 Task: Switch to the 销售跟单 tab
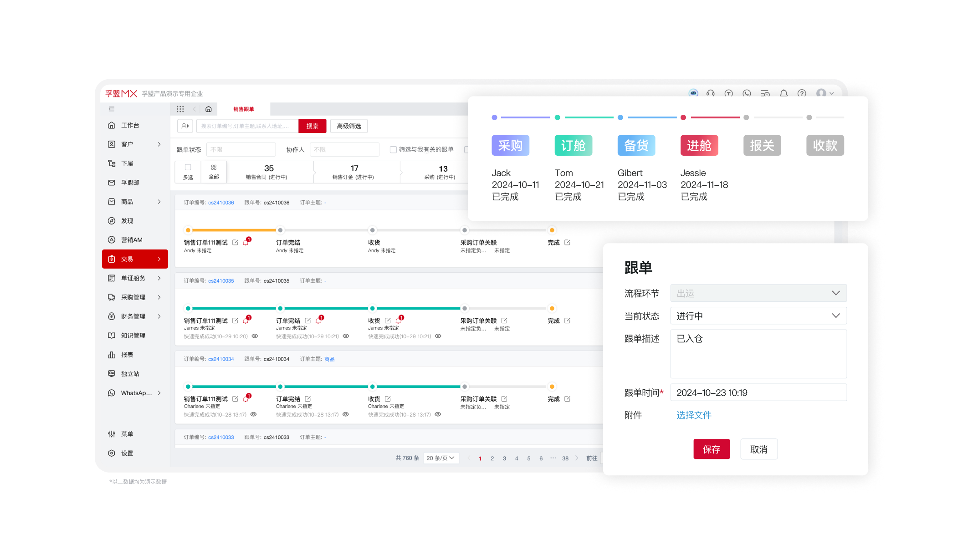click(x=243, y=109)
